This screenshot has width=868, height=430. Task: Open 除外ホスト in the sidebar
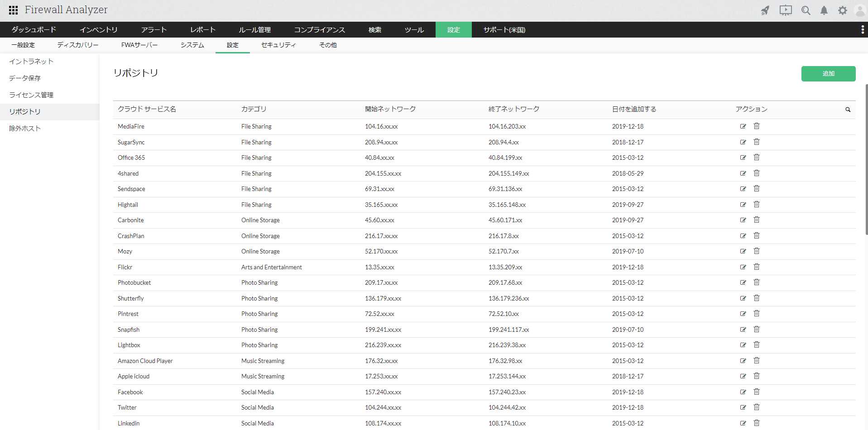click(50, 129)
